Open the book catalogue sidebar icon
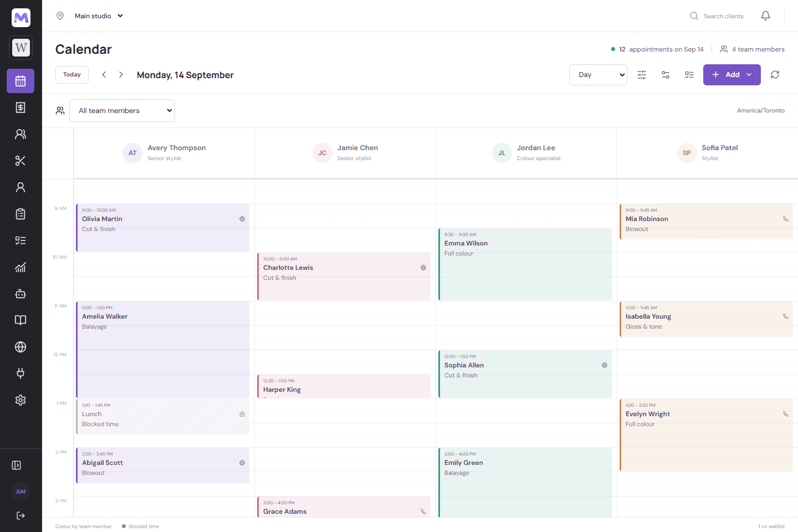Viewport: 798px width, 532px height. click(x=21, y=320)
